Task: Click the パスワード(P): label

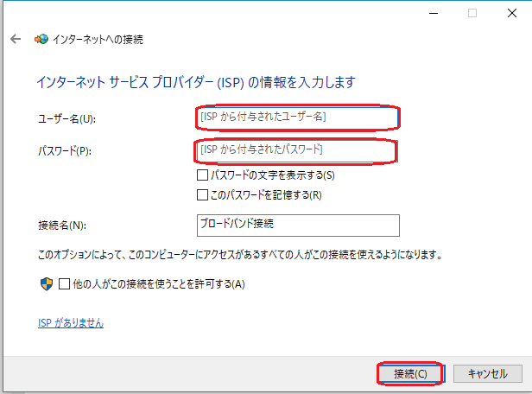Action: (x=65, y=151)
